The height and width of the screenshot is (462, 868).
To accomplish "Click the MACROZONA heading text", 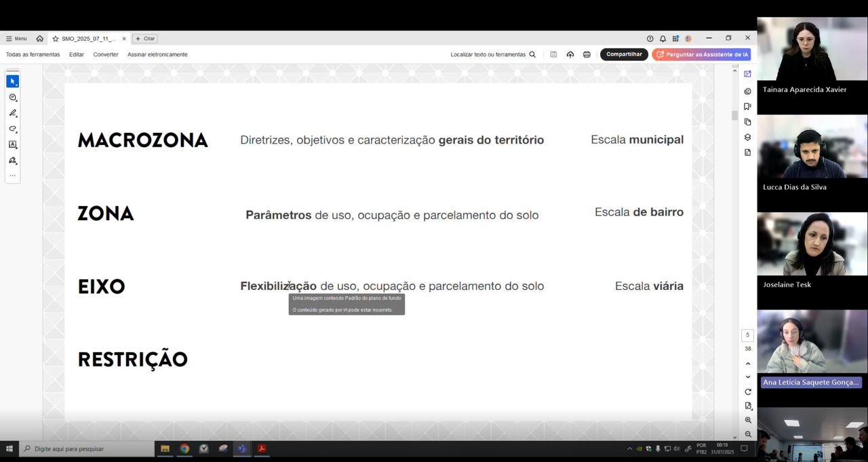I will (143, 140).
